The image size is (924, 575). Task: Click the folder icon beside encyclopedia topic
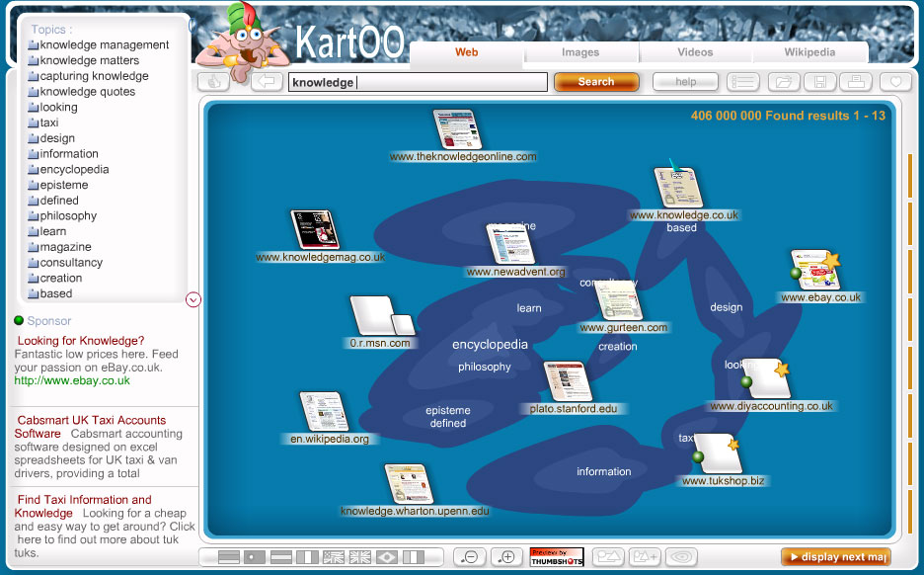point(34,169)
